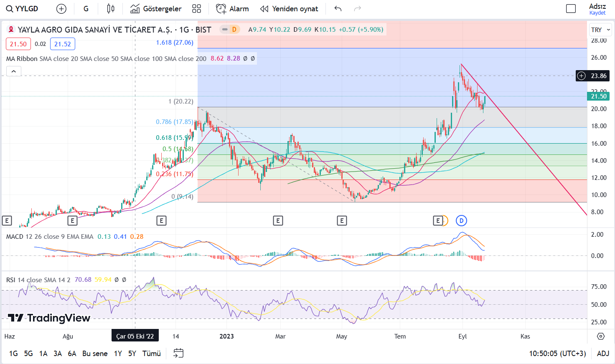Image resolution: width=615 pixels, height=364 pixels.
Task: Redo the chart action
Action: [x=357, y=9]
